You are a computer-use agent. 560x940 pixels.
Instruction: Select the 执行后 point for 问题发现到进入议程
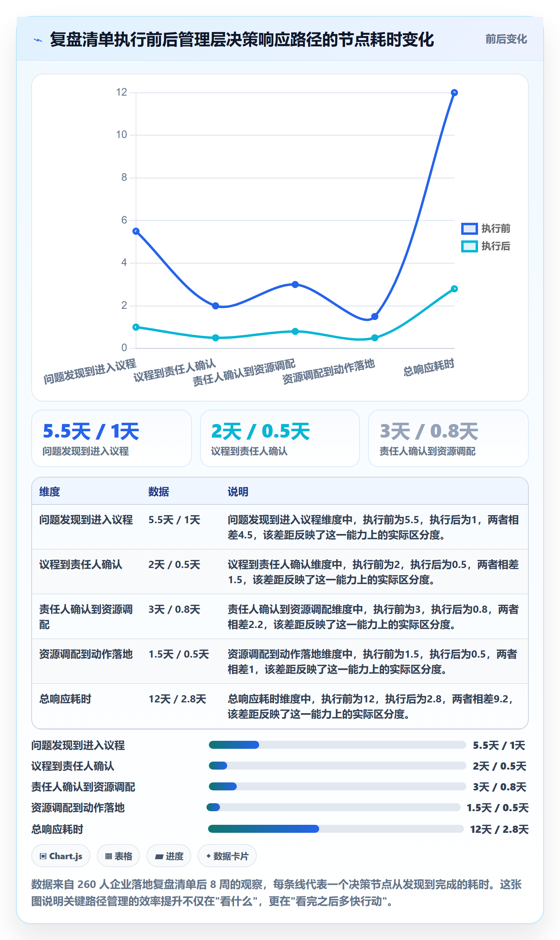click(136, 327)
